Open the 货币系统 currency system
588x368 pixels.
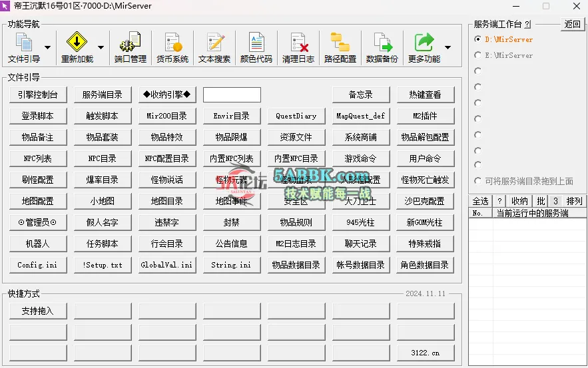[172, 47]
